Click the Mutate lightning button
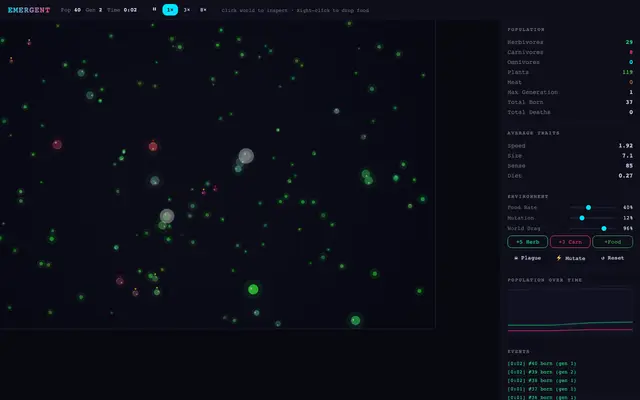Image resolution: width=640 pixels, height=400 pixels. tap(570, 258)
